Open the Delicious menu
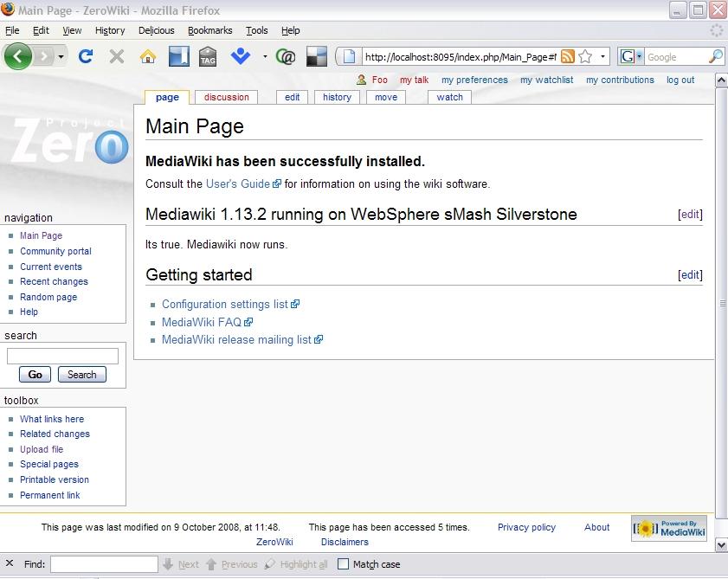The image size is (728, 579). (157, 30)
